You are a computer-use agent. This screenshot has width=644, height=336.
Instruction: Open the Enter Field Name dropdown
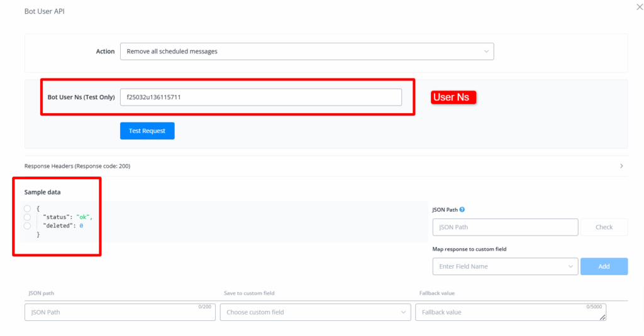[505, 266]
